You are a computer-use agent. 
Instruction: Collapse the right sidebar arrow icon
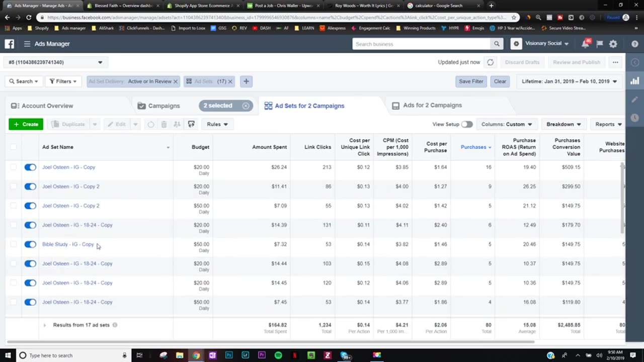coord(635,62)
